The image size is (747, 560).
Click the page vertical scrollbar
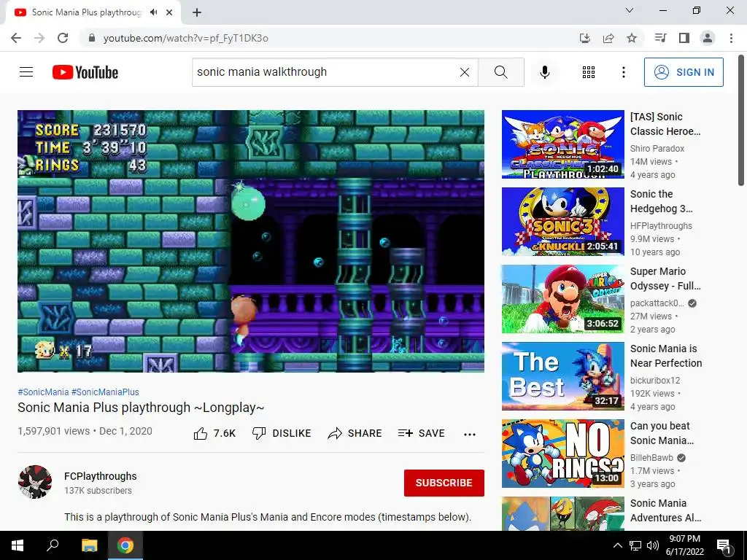pyautogui.click(x=741, y=120)
